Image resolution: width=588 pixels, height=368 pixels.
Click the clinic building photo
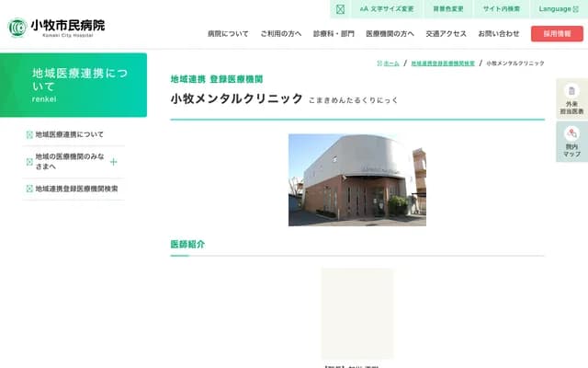pyautogui.click(x=357, y=180)
